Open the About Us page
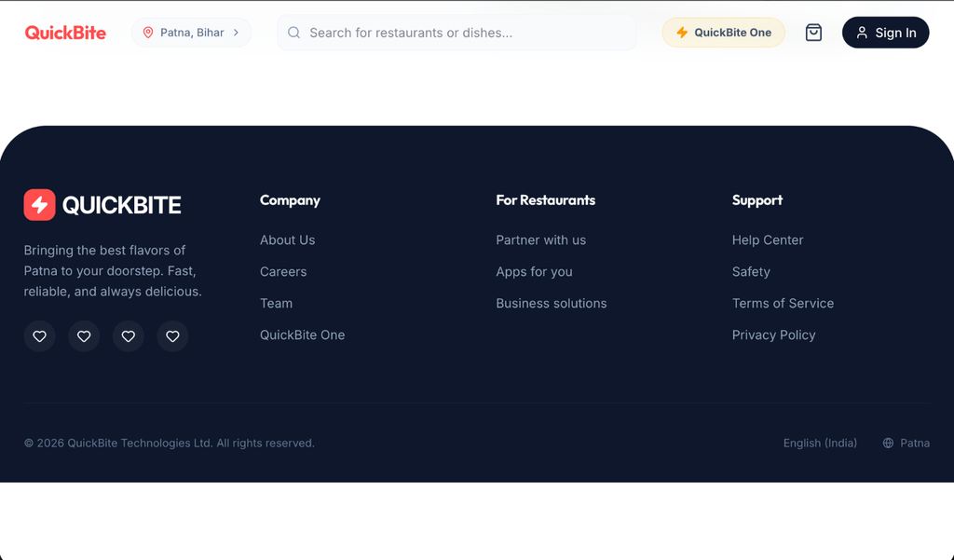 pos(287,239)
